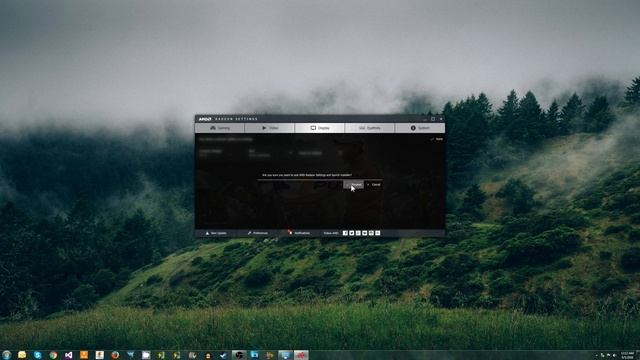Viewport: 640px width, 360px height.
Task: Open Preferences in the bottom bar
Action: [x=258, y=233]
